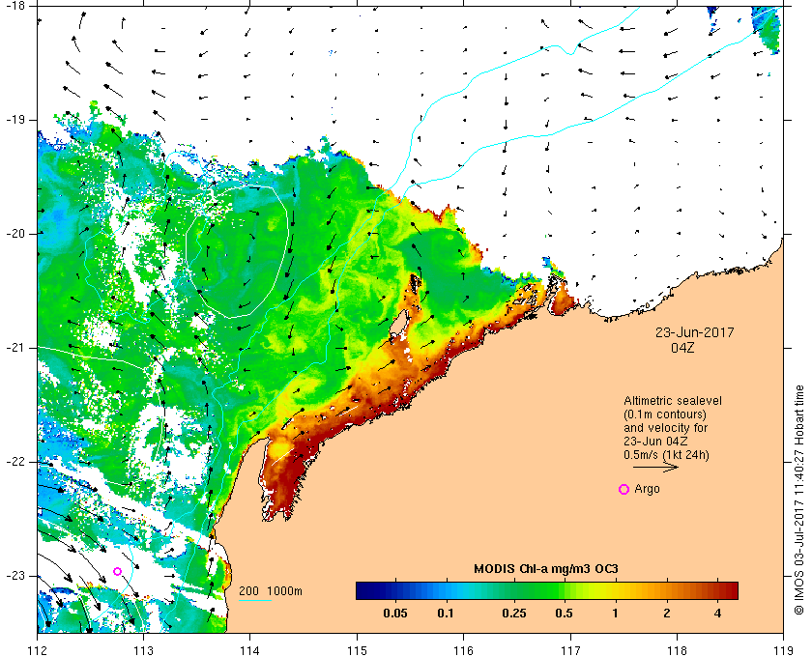Image resolution: width=812 pixels, height=657 pixels.
Task: Click the IMOS copyright timestamp text
Action: 799,500
